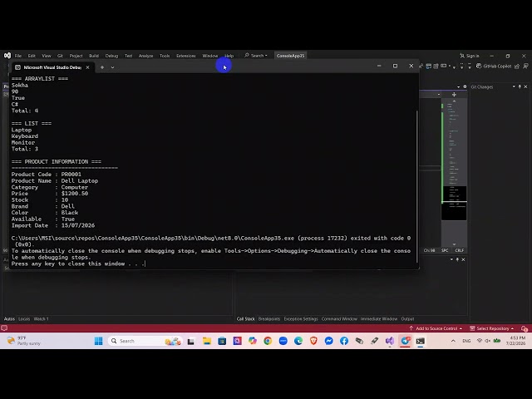This screenshot has width=532, height=399.
Task: Open the Window menu
Action: [x=210, y=56]
